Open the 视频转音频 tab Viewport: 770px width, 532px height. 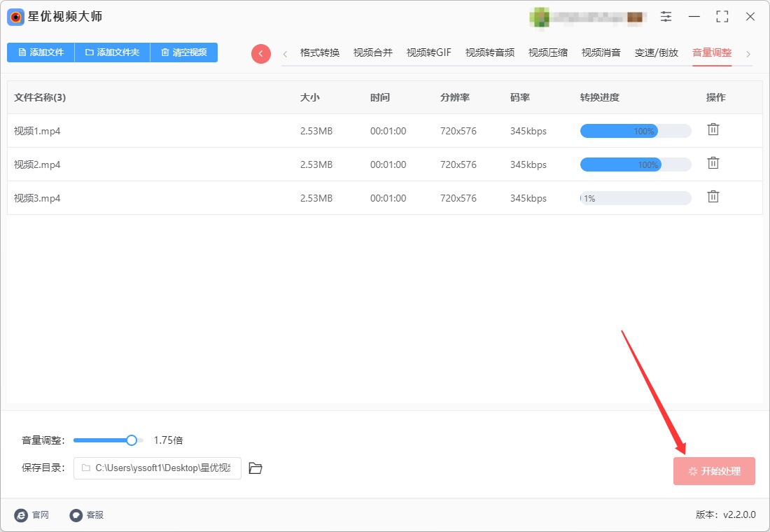[x=489, y=52]
